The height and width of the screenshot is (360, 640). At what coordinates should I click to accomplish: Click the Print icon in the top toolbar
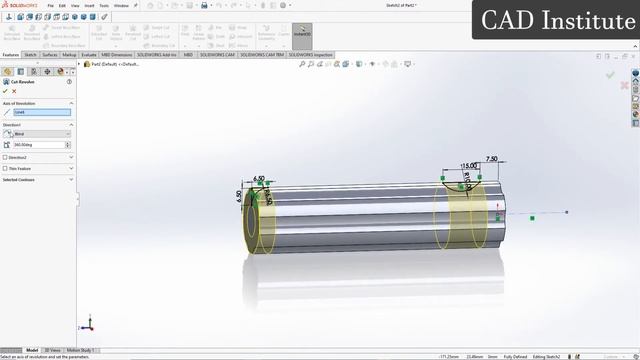(204, 6)
